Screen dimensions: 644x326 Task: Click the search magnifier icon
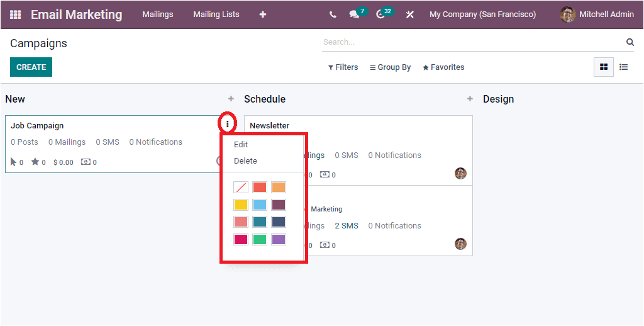[630, 42]
